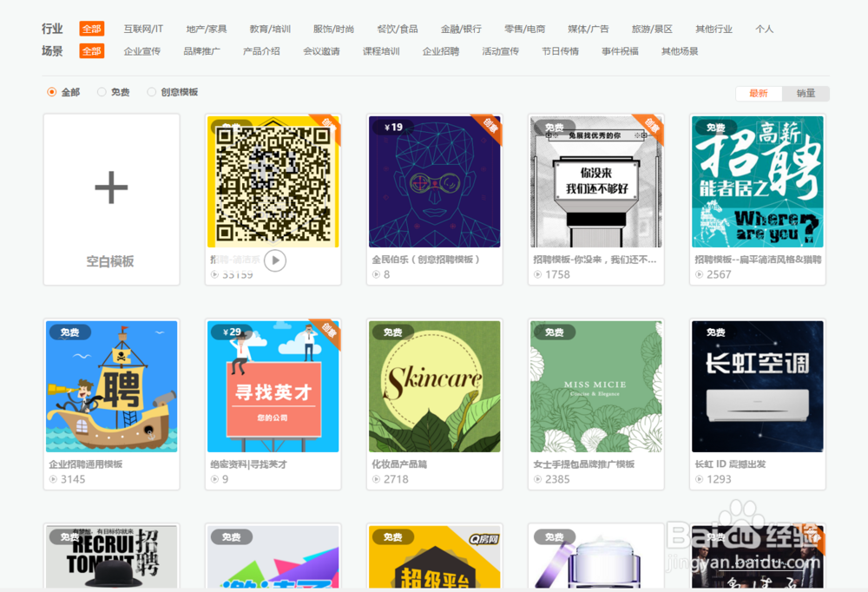This screenshot has width=868, height=592.
Task: Open the RECRUITMENT hat template thumbnail
Action: click(111, 557)
